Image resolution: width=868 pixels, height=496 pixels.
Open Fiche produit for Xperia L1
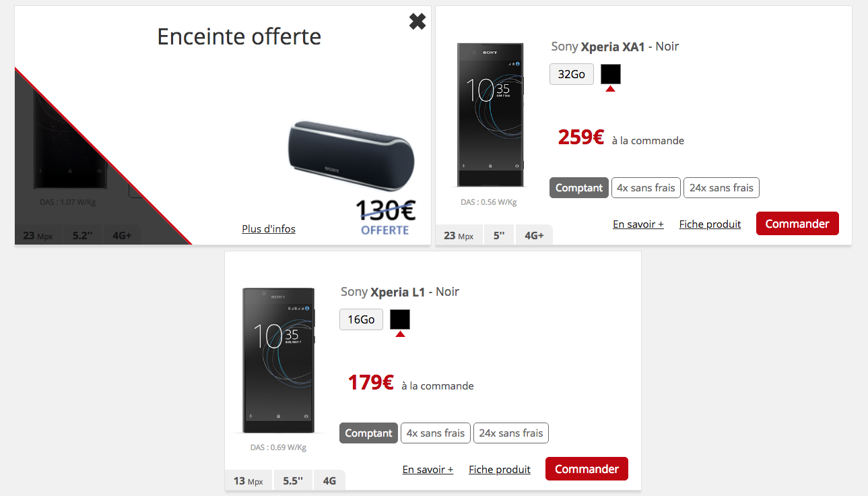500,470
